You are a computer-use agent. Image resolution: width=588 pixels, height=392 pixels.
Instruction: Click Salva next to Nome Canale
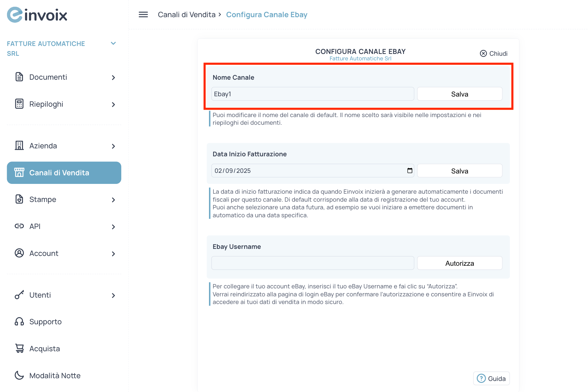[459, 94]
